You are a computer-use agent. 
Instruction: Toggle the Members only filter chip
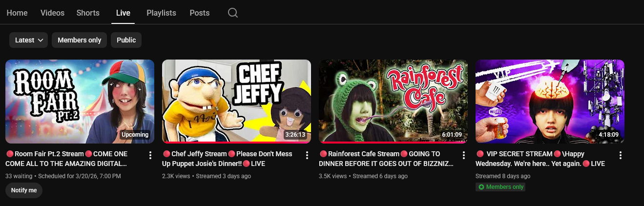(80, 40)
